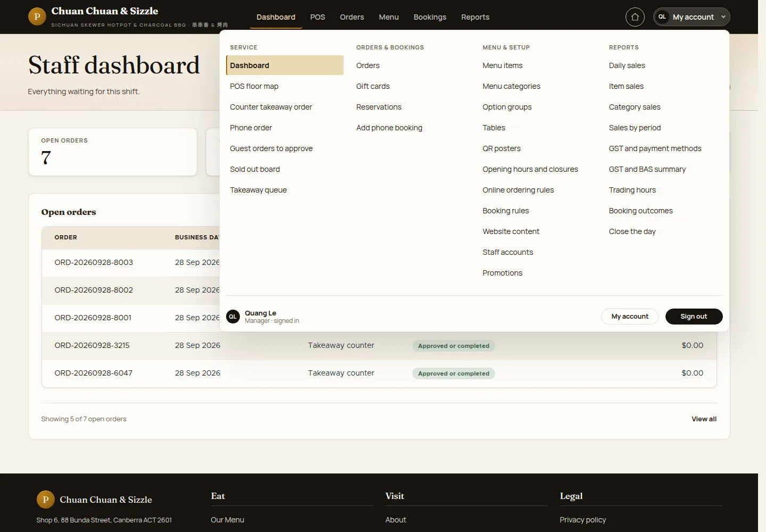Click order ORD-20260928-8003

[94, 262]
